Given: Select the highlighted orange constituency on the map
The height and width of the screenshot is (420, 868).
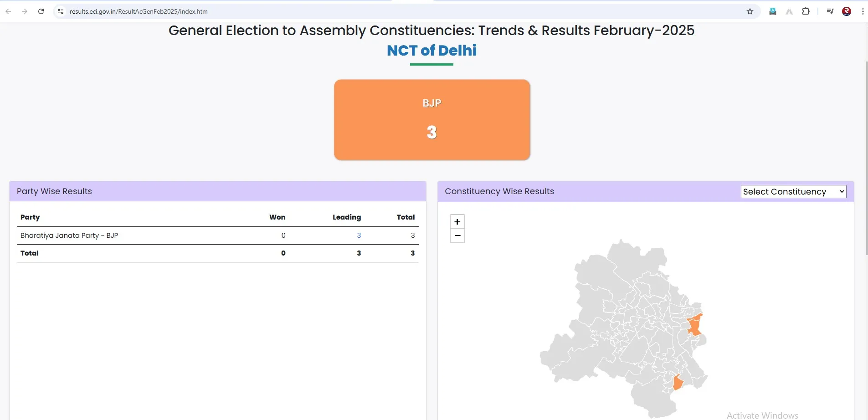Looking at the screenshot, I should [694, 325].
